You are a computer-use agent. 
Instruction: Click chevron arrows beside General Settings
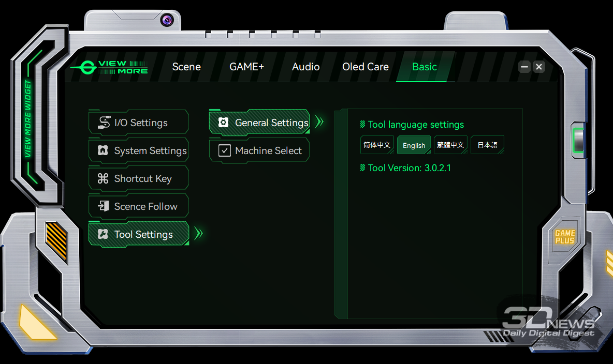click(x=319, y=122)
